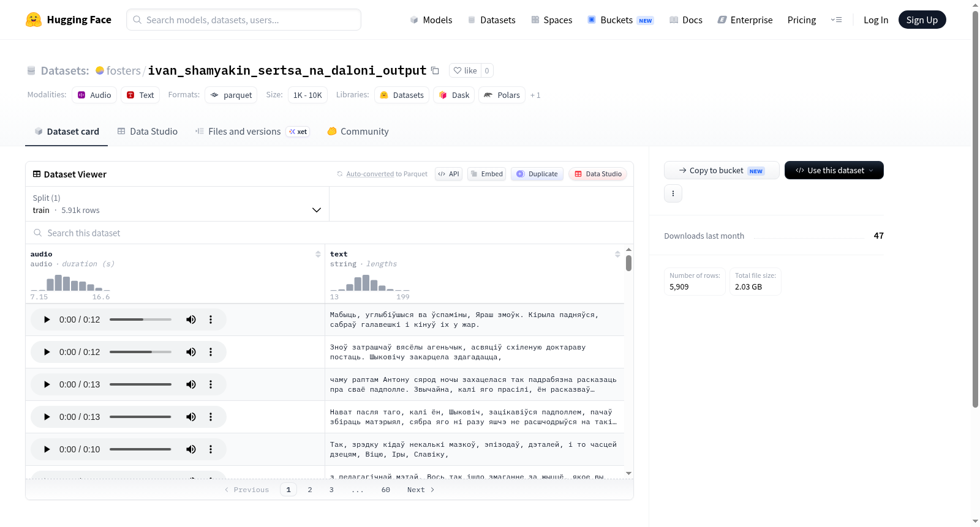980x527 pixels.
Task: Expand the Split train dropdown
Action: [x=177, y=204]
